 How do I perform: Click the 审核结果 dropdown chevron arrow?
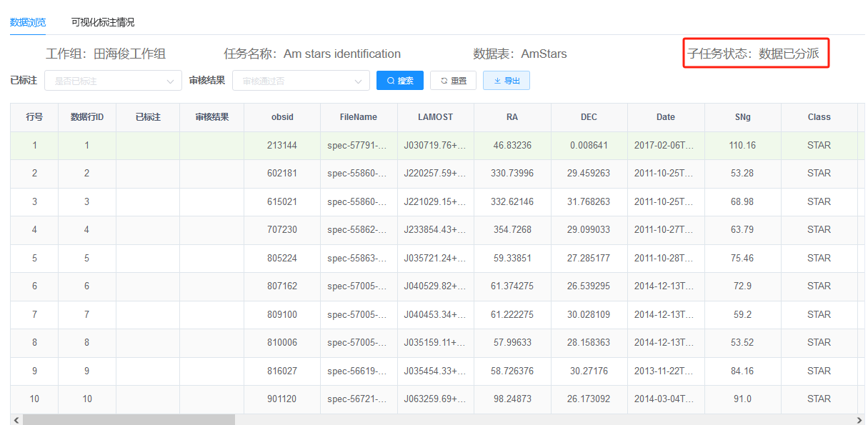358,81
